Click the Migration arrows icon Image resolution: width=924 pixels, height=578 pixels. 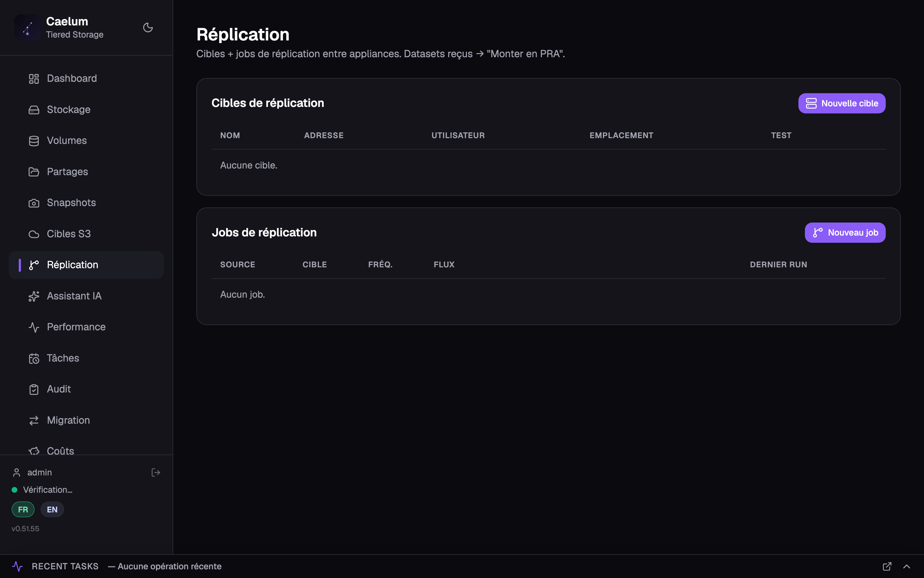tap(34, 420)
